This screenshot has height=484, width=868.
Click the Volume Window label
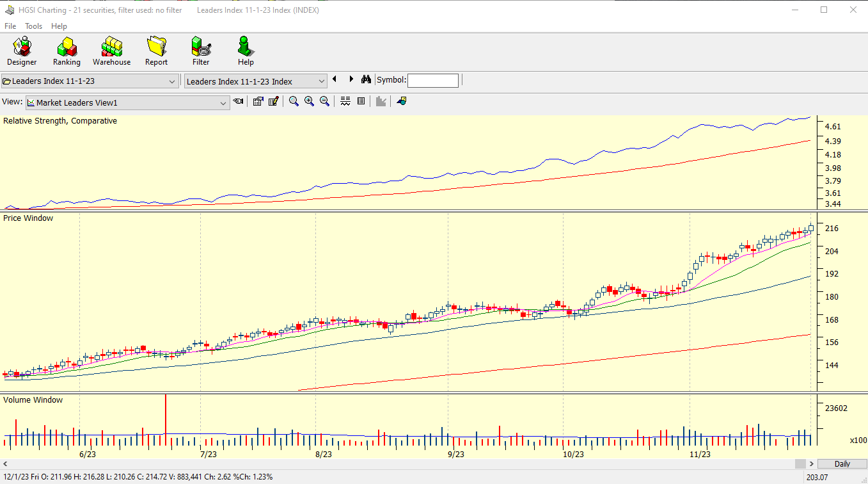[x=33, y=399]
